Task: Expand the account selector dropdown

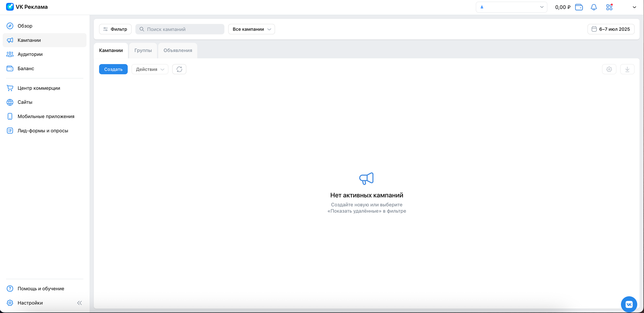Action: pos(511,7)
